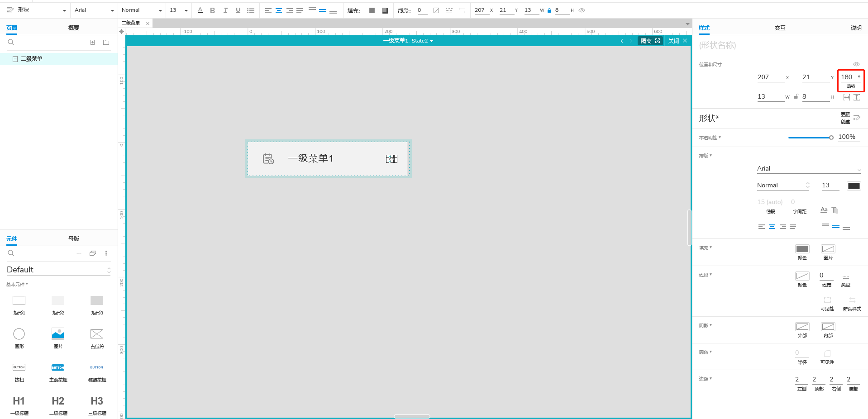Click the search icon in pages panel
Viewport: 868px width, 419px height.
(x=11, y=43)
